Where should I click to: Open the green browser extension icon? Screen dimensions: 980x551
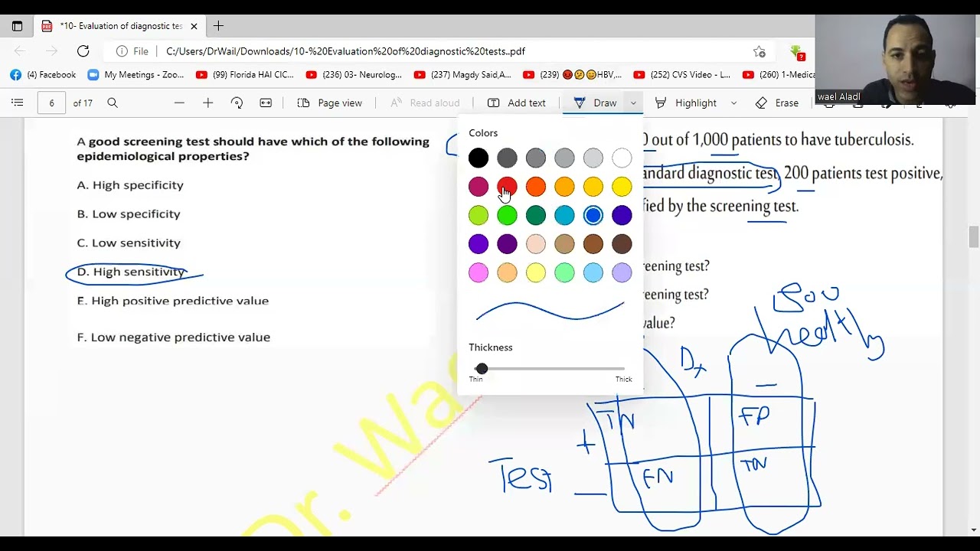pos(796,52)
